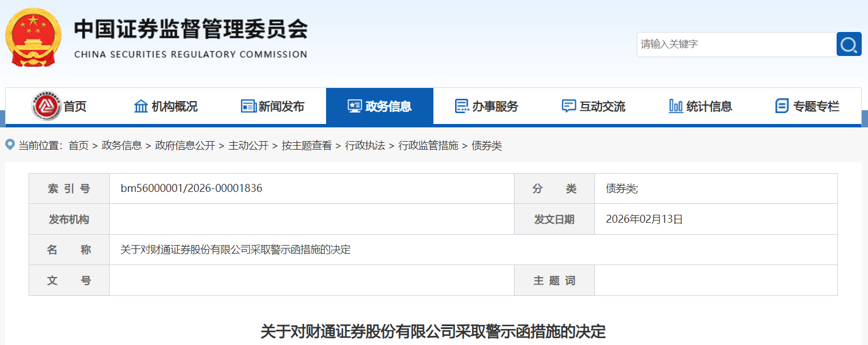Navigate to 主动公开 in breadcrumb
This screenshot has height=345, width=868.
248,146
